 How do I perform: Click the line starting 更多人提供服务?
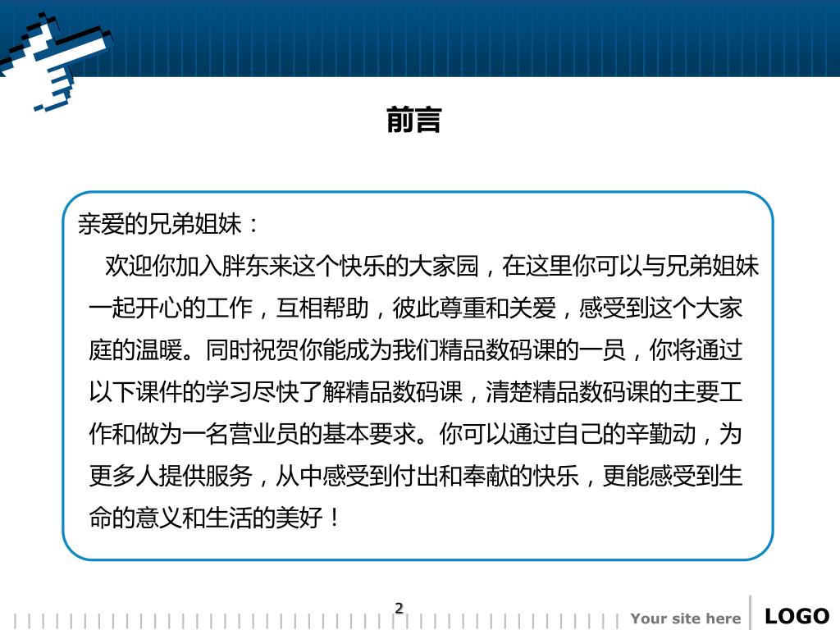click(x=416, y=475)
